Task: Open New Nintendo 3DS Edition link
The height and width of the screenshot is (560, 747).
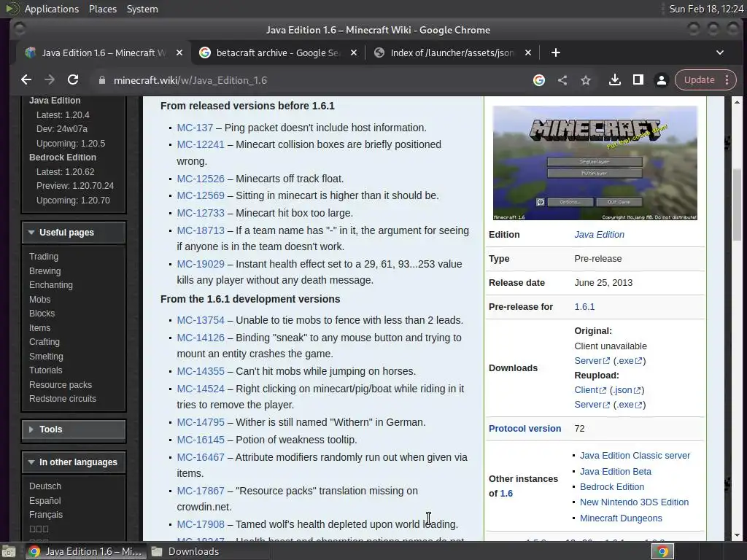Action: 634,502
